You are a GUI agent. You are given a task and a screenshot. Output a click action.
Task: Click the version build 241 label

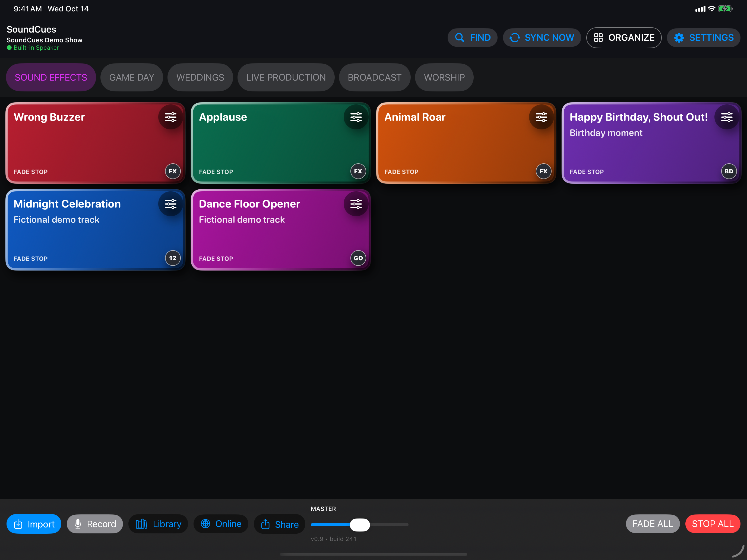coord(333,539)
